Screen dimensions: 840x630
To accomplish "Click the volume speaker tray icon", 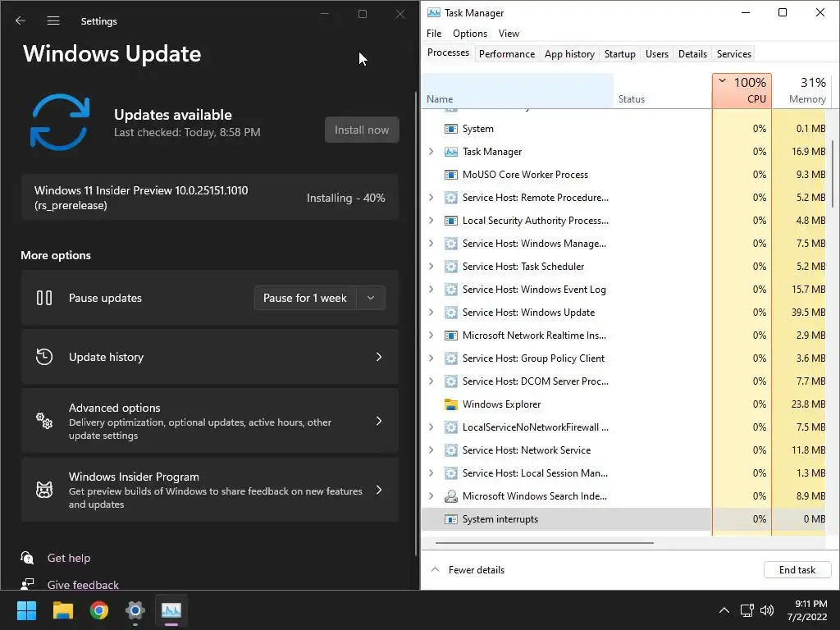I will (767, 610).
